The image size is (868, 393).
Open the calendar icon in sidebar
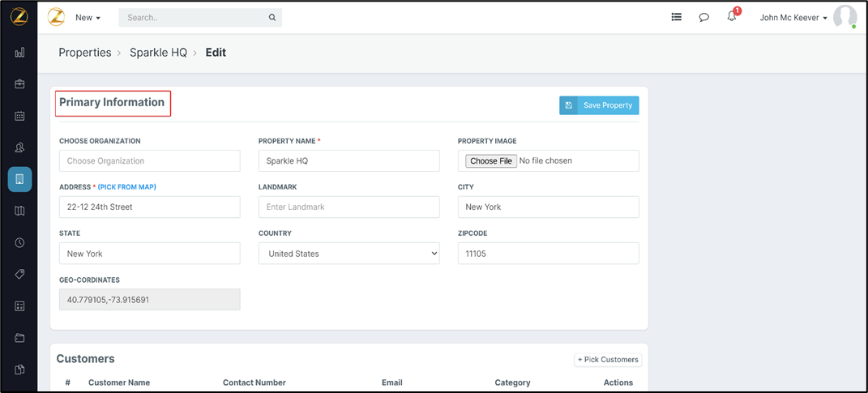[x=19, y=116]
